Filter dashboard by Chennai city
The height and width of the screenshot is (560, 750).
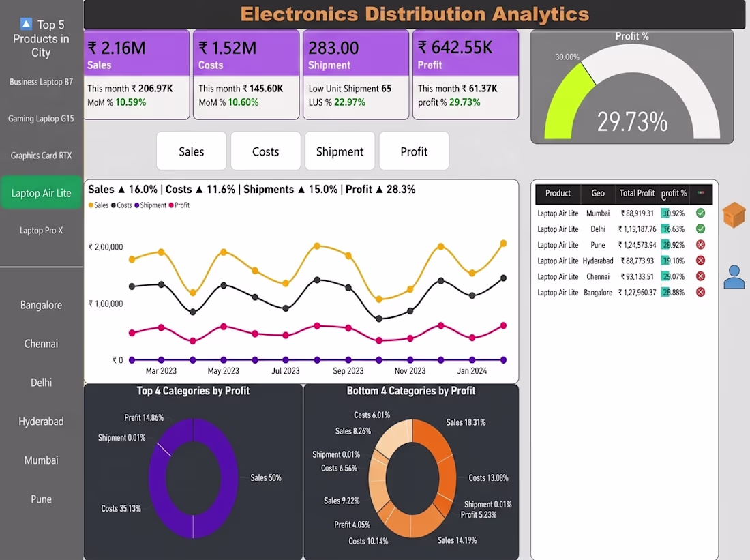click(x=41, y=344)
